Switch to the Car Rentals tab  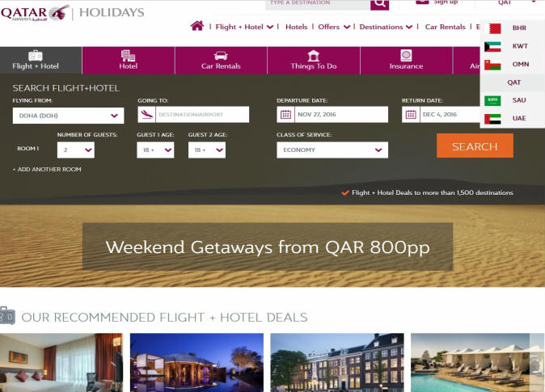tap(221, 61)
